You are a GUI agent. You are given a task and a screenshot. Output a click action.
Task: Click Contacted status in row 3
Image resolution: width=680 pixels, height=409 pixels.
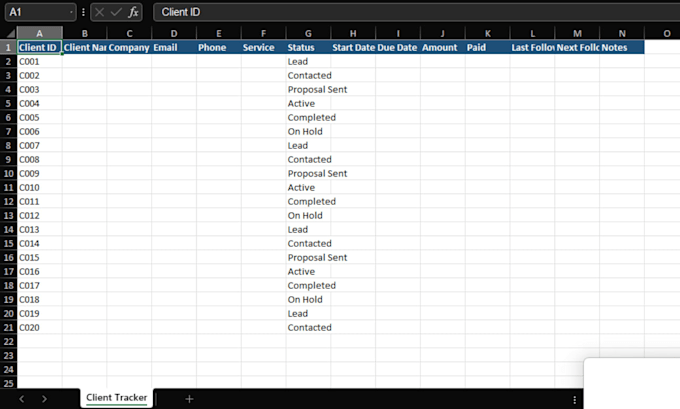coord(308,75)
